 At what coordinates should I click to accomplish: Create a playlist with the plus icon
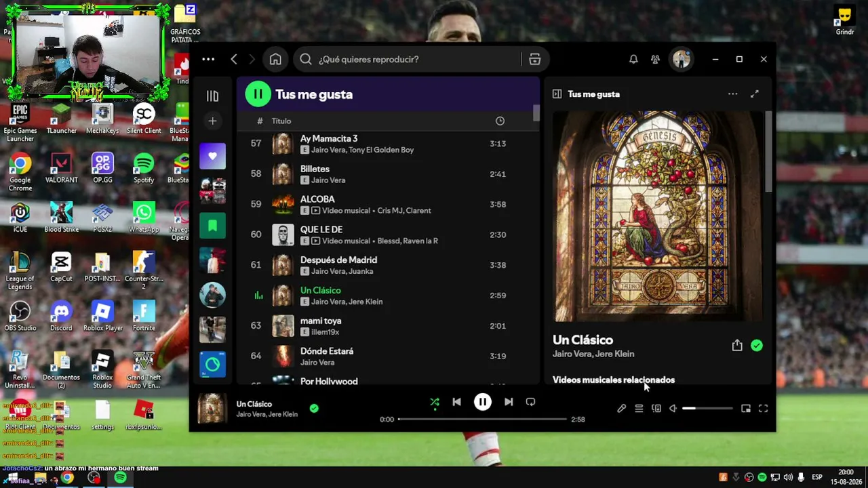click(x=212, y=121)
